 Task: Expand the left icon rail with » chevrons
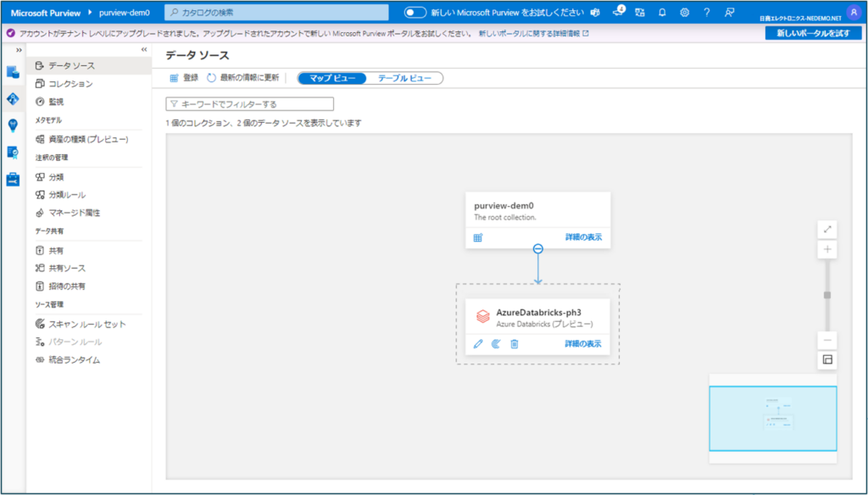pos(19,50)
